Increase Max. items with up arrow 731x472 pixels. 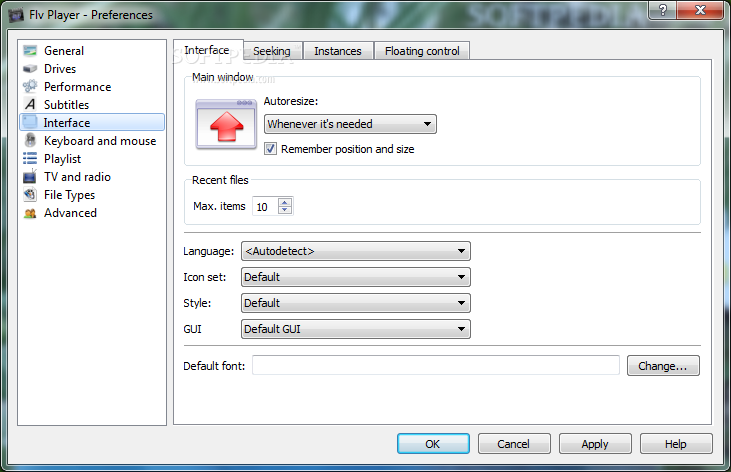pos(285,202)
